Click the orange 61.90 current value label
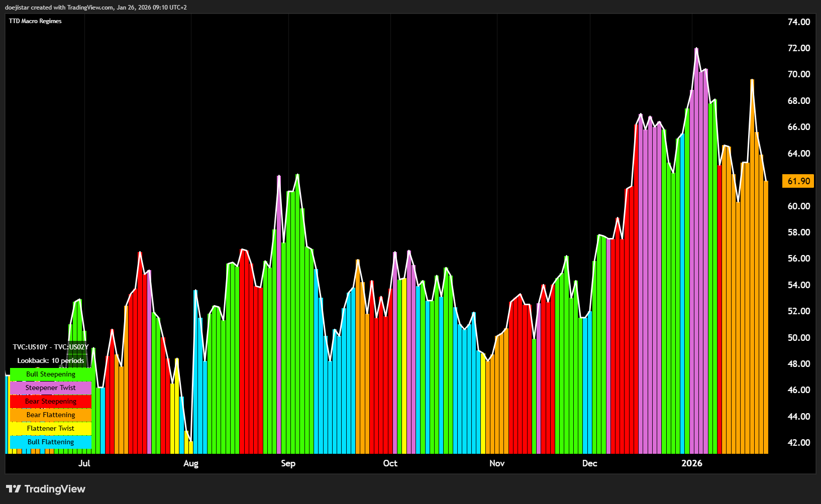 [x=798, y=181]
